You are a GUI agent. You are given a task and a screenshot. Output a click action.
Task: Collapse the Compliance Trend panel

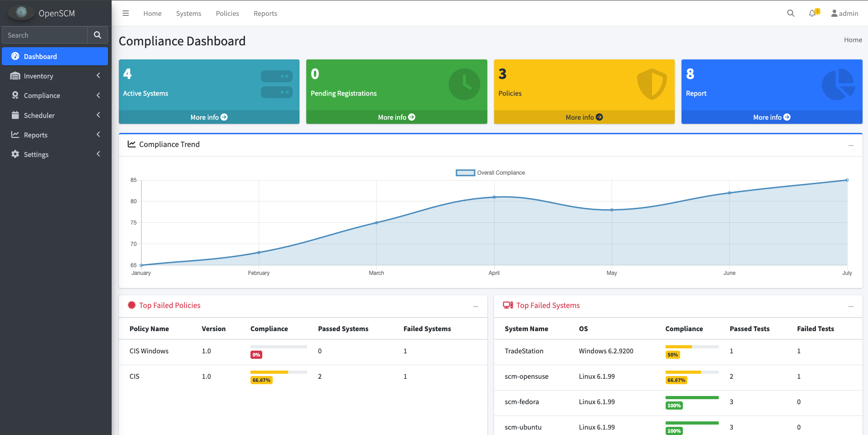(x=850, y=145)
